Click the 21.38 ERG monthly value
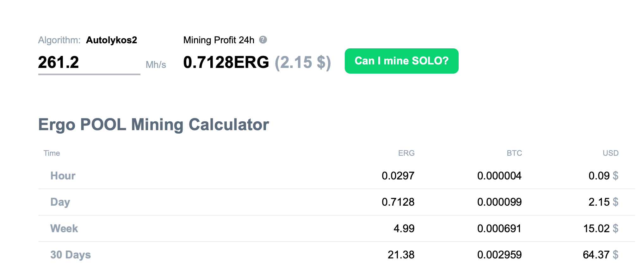 [x=401, y=255]
